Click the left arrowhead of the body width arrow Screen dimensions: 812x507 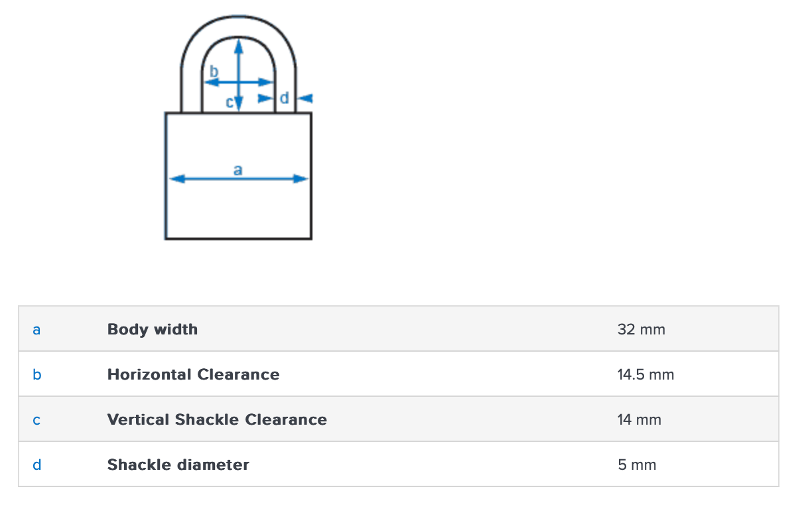(174, 179)
